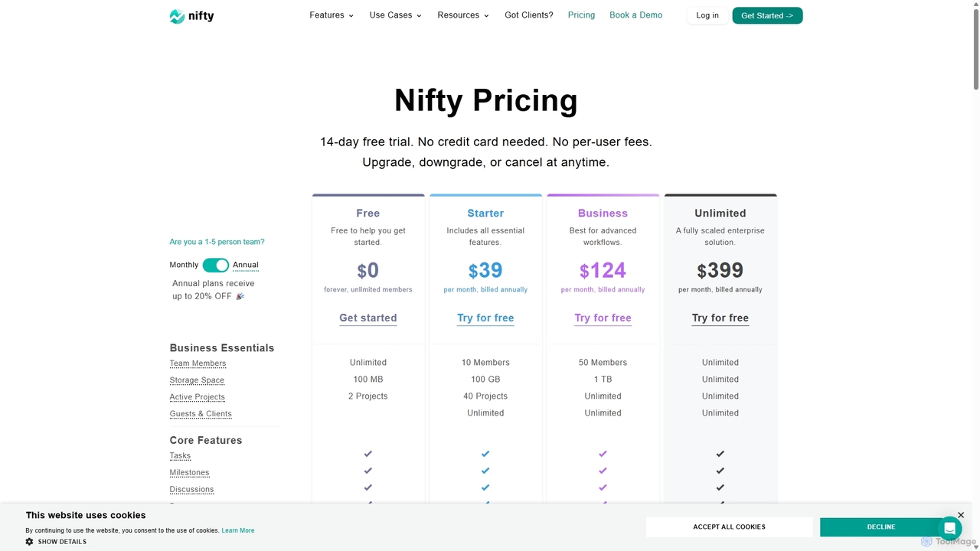Click the $0 Free price
Screen dimensions: 980x551
[x=368, y=270]
